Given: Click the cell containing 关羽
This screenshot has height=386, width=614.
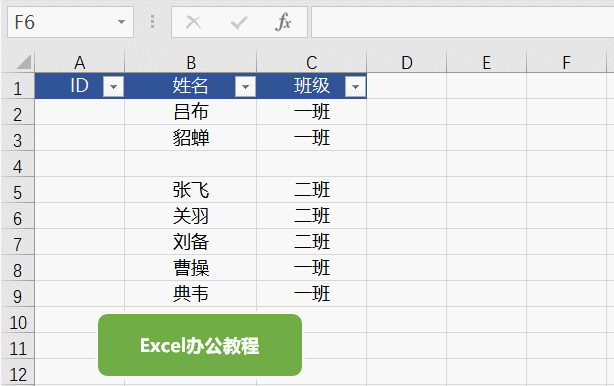Looking at the screenshot, I should pos(191,216).
